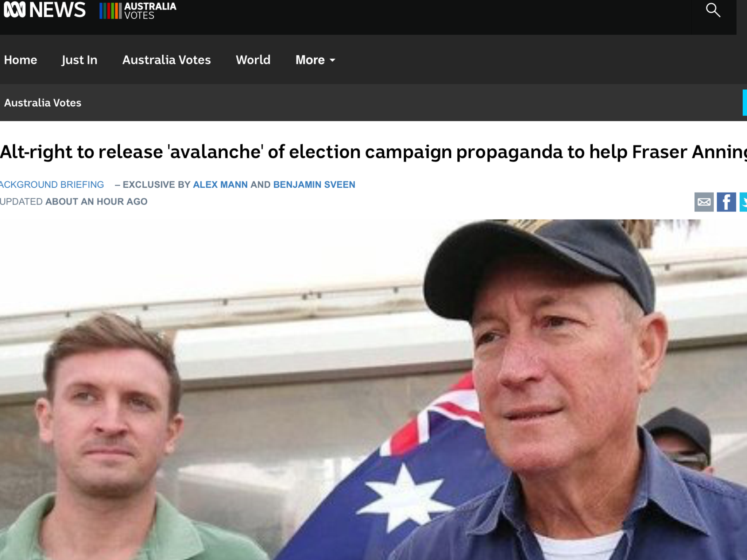Image resolution: width=747 pixels, height=560 pixels.
Task: Click the More dropdown arrow caret
Action: [332, 60]
